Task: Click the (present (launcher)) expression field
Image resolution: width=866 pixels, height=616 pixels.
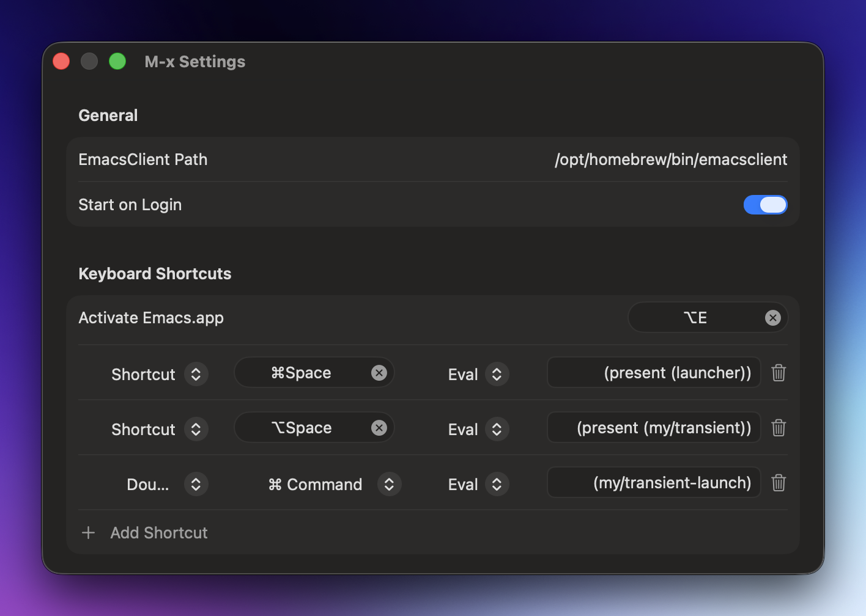Action: tap(653, 373)
